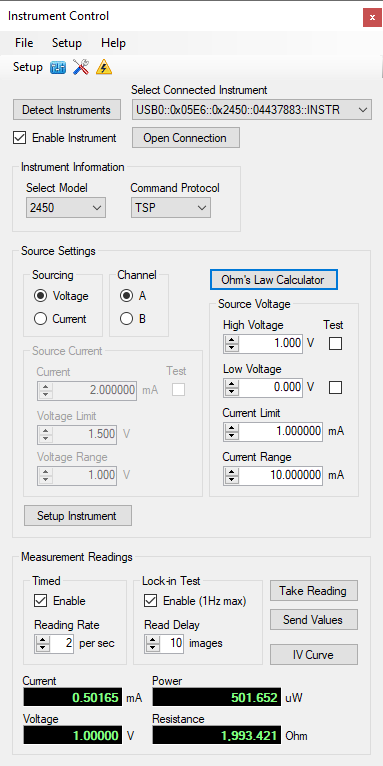Screen dimensions: 383x766
Task: Open the Command Protocol dropdown
Action: point(170,208)
